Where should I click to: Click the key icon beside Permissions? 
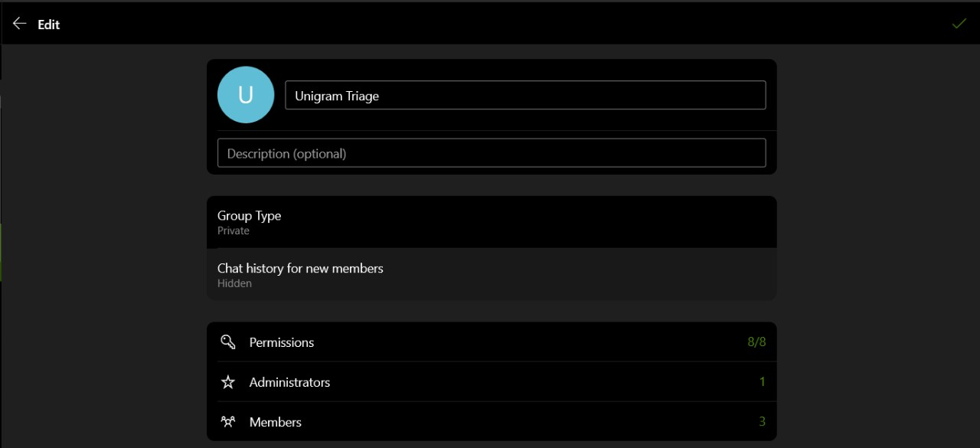tap(227, 342)
